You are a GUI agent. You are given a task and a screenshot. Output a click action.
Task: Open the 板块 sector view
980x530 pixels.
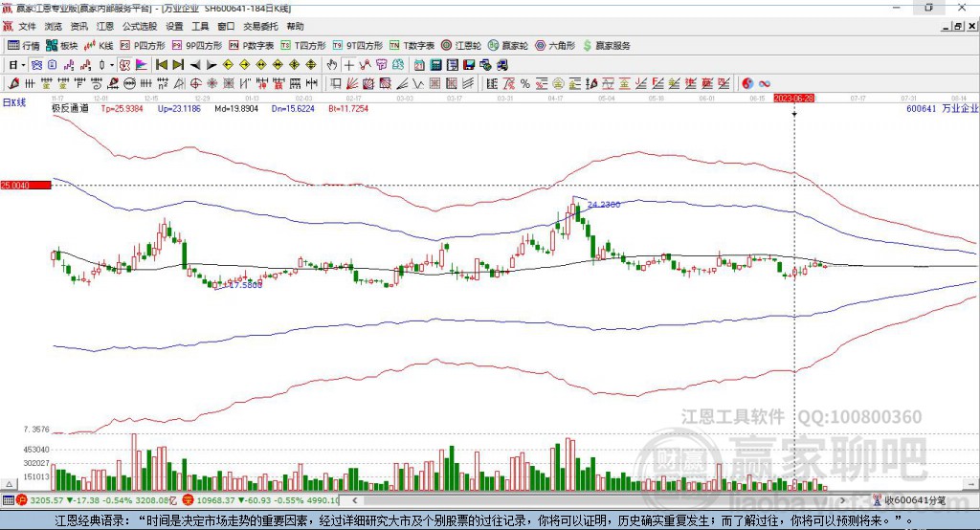[62, 46]
